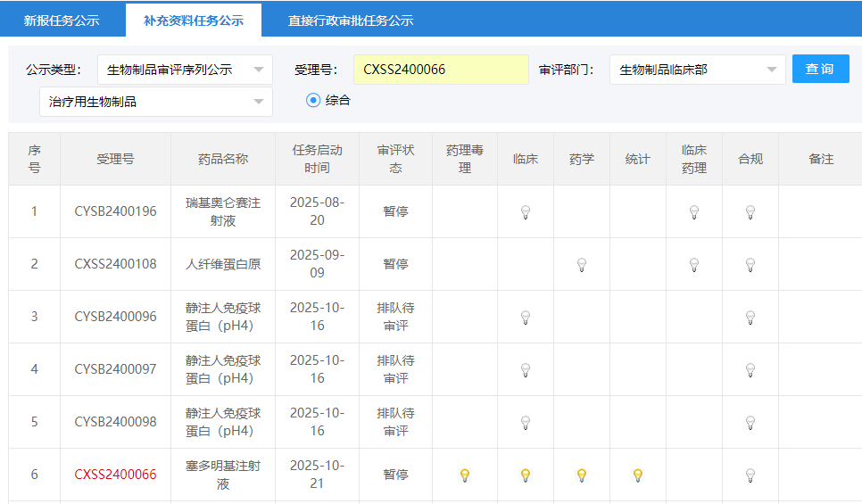Click red acceptance number CXSS2400066 in table
This screenshot has height=504, width=862.
[x=115, y=475]
